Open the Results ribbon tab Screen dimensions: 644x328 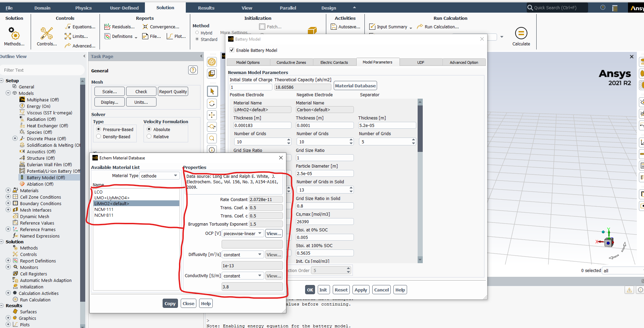206,8
